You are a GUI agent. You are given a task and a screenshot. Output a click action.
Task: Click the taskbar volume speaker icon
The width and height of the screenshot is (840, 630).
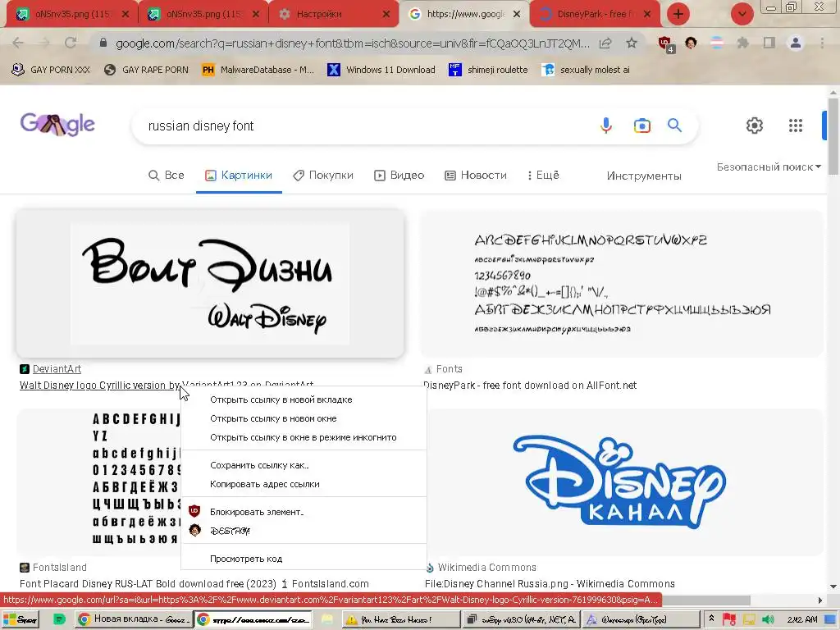coord(768,620)
